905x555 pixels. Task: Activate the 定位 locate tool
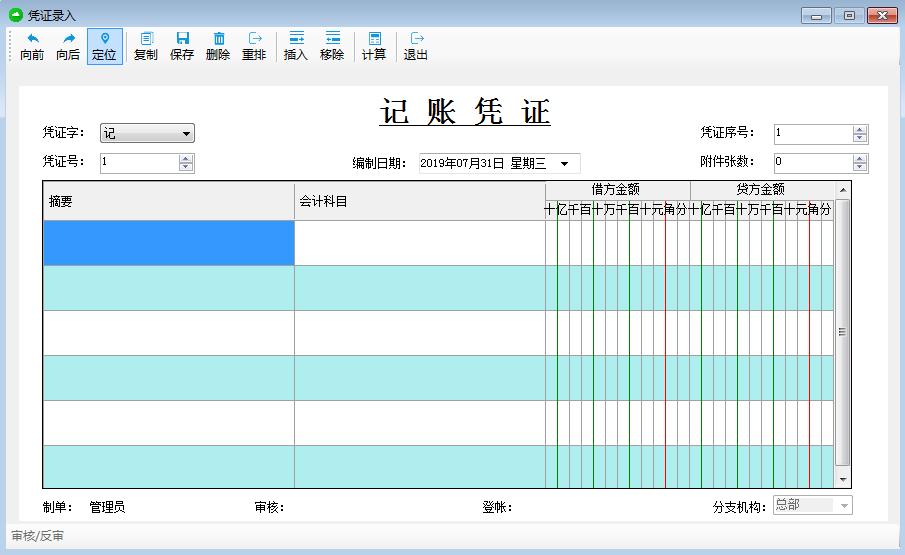pyautogui.click(x=104, y=46)
